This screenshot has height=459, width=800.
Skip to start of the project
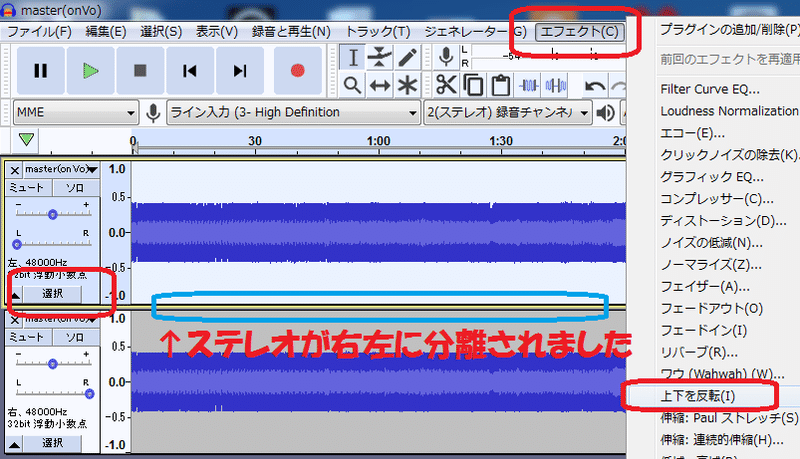(190, 70)
